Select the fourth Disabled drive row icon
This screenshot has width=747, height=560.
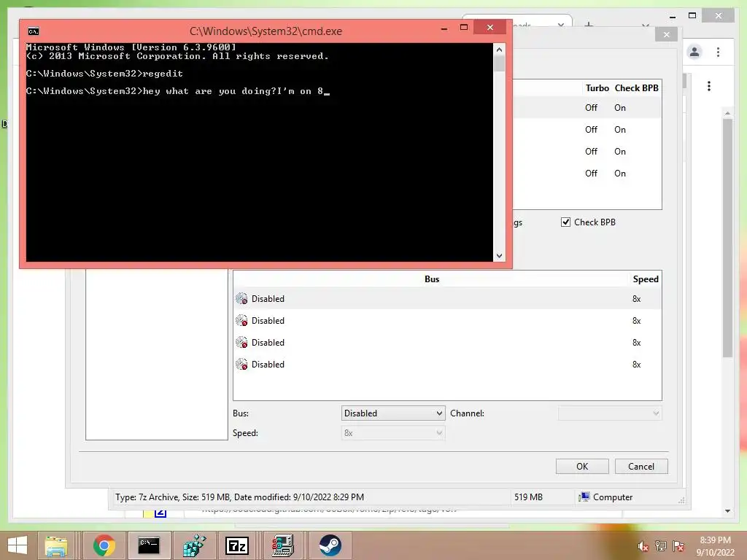tap(241, 365)
